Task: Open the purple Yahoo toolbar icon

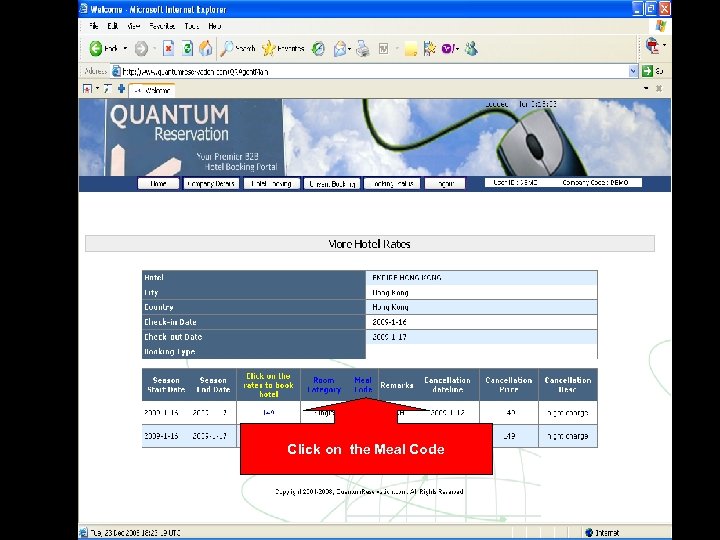Action: pyautogui.click(x=449, y=48)
